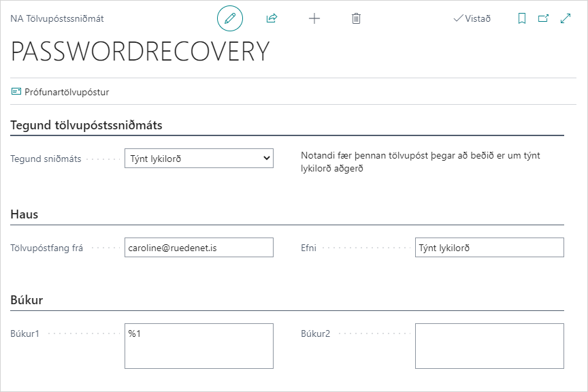Click the Vistað saved indicator
The image size is (588, 392).
coord(472,18)
